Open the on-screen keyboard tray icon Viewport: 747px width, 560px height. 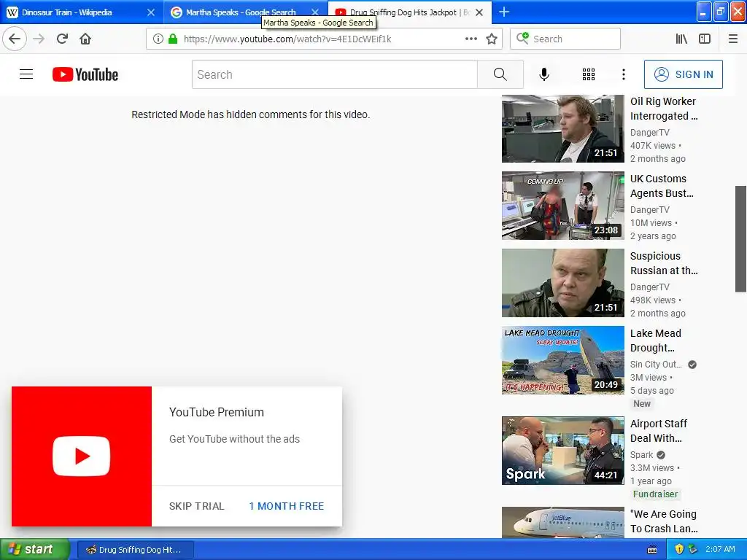pos(652,550)
